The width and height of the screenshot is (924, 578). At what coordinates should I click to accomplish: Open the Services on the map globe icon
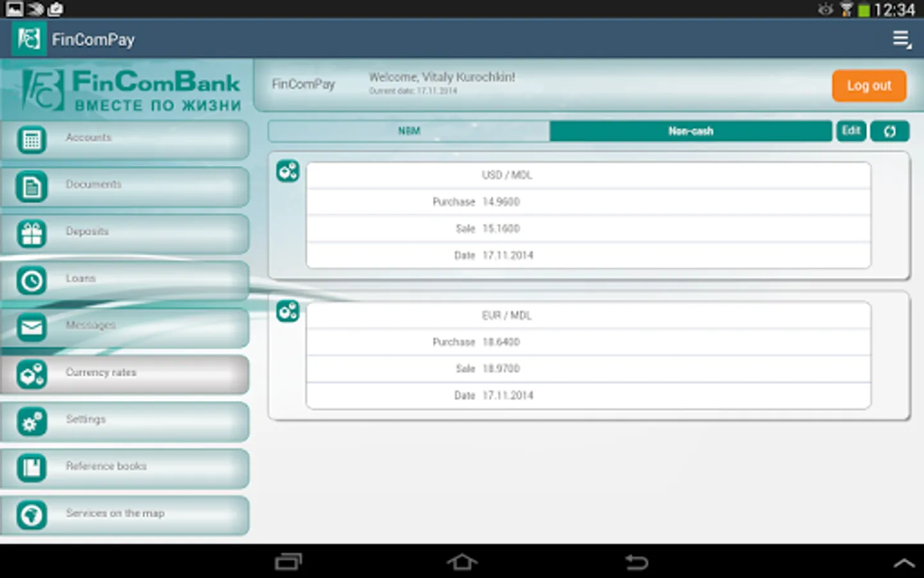[31, 515]
